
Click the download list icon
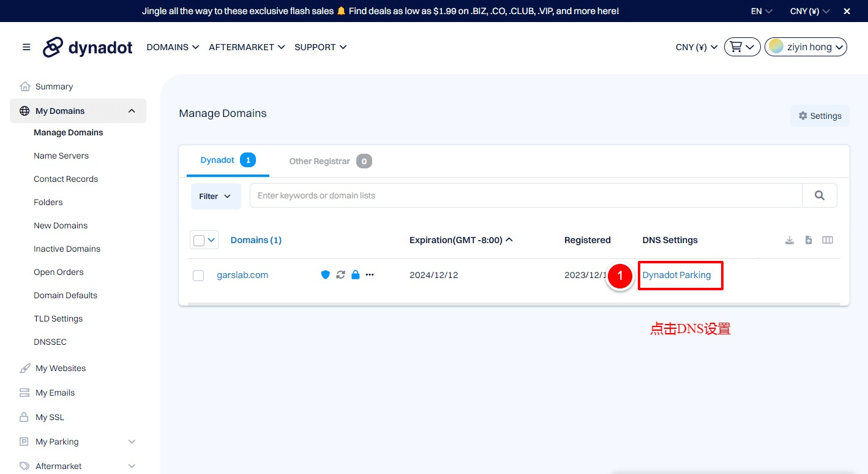(x=790, y=240)
